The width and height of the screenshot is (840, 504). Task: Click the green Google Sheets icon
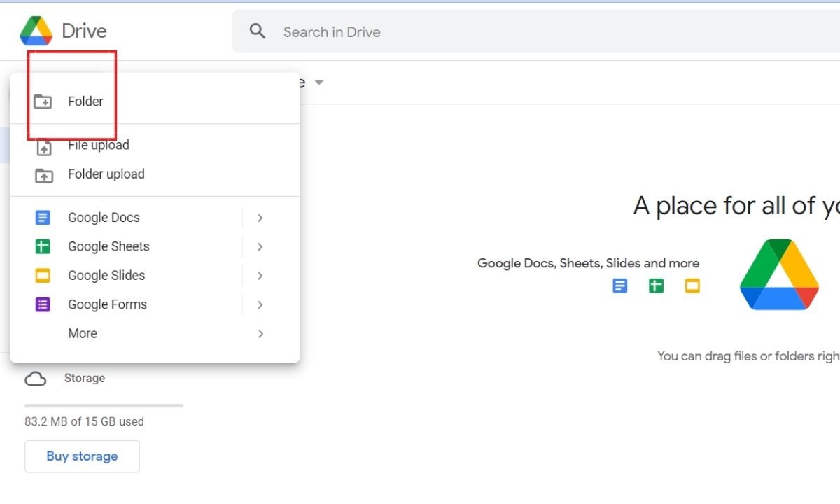click(x=43, y=246)
